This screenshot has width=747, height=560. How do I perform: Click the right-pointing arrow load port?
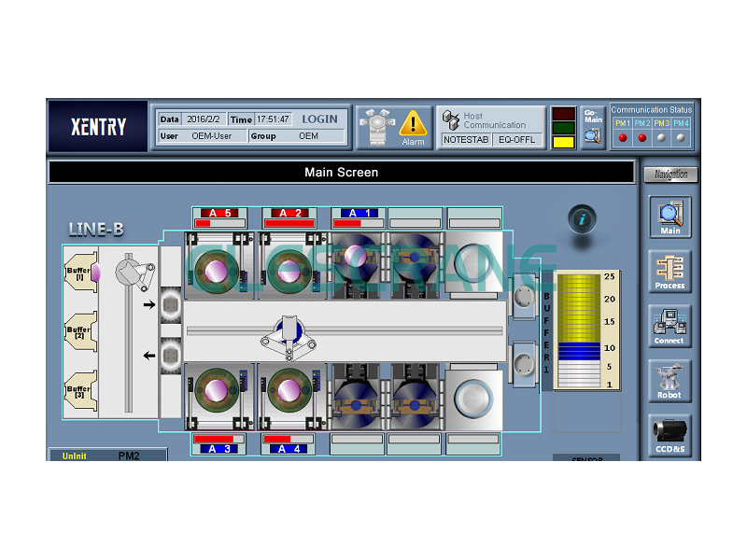tap(170, 305)
